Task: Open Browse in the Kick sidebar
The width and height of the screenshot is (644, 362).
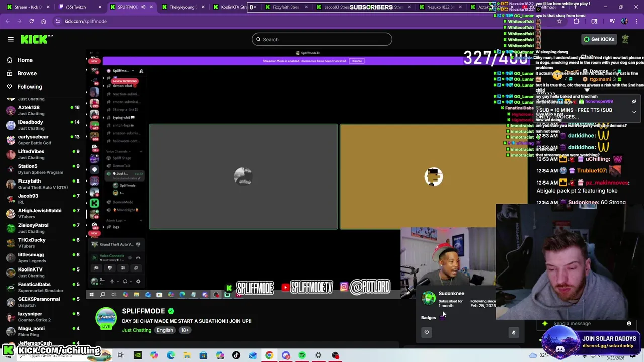Action: click(x=27, y=73)
